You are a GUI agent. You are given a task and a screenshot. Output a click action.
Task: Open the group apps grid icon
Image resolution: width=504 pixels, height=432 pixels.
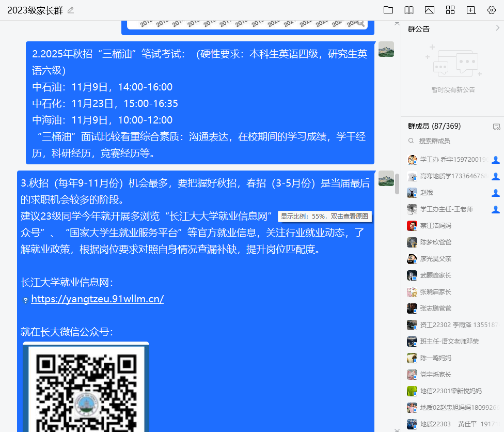(x=450, y=10)
